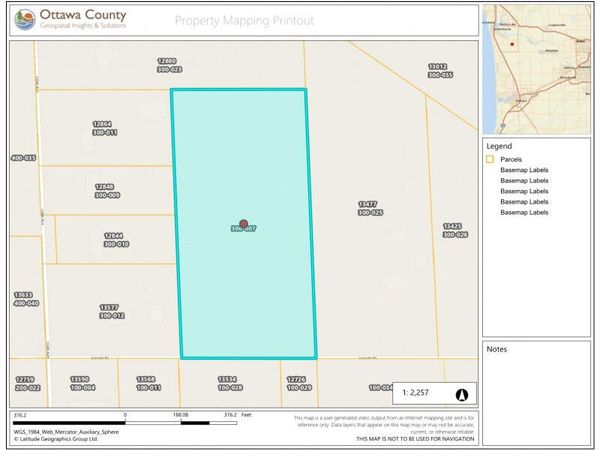
Task: Click the red marker on parcel 300-007
Action: [x=243, y=225]
